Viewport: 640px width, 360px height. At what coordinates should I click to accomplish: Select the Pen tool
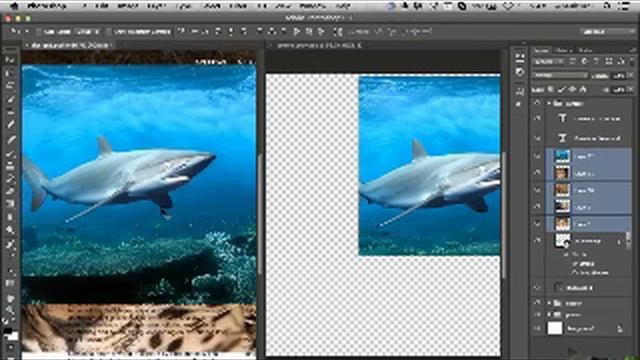coord(10,244)
